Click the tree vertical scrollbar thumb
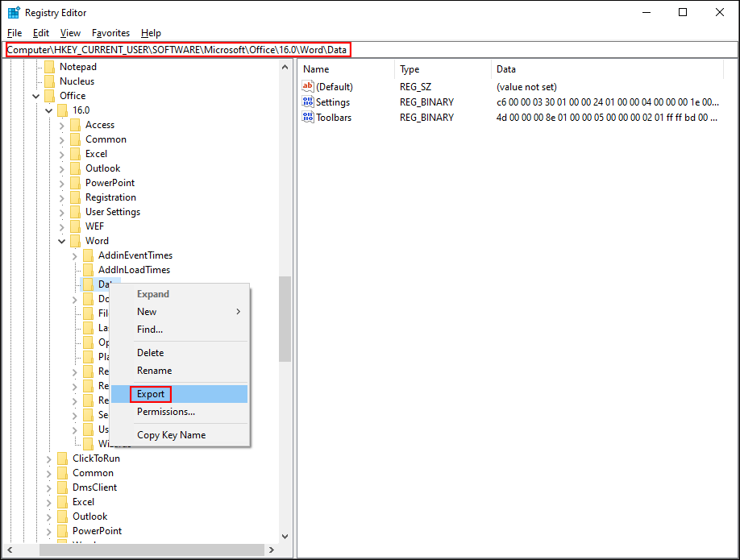The height and width of the screenshot is (560, 740). tap(285, 319)
